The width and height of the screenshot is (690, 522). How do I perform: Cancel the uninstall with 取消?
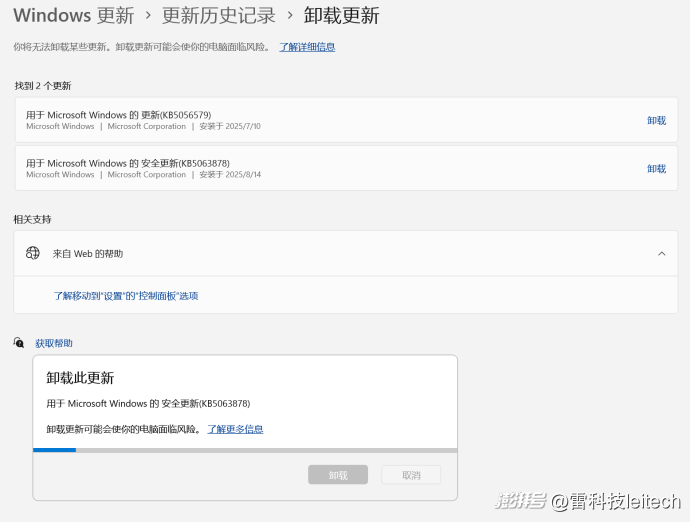pos(411,475)
